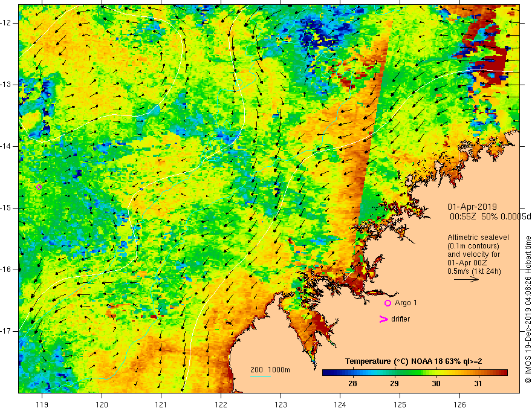Click the temperature color bar legend
Viewport: 532px width, 411px height.
pyautogui.click(x=415, y=373)
